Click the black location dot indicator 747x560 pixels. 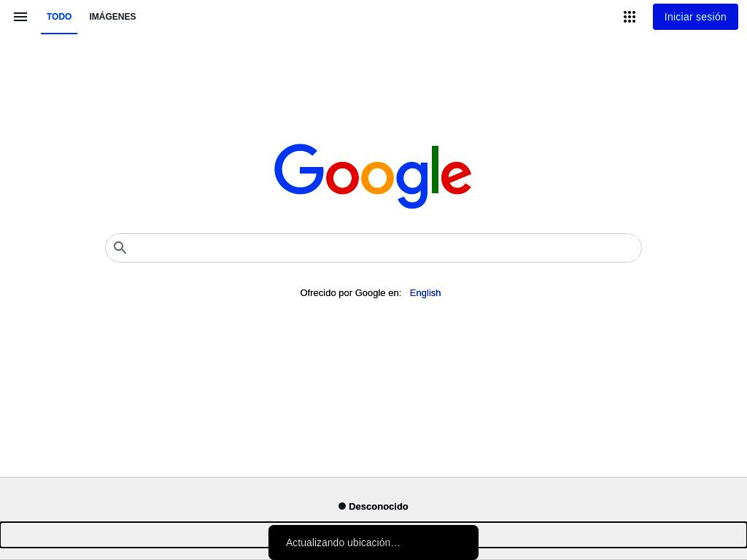tap(342, 506)
